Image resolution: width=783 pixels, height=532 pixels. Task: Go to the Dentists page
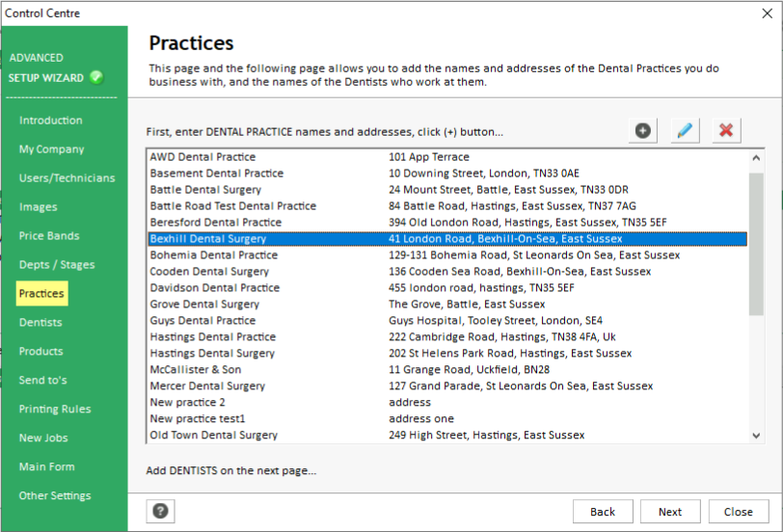click(40, 323)
